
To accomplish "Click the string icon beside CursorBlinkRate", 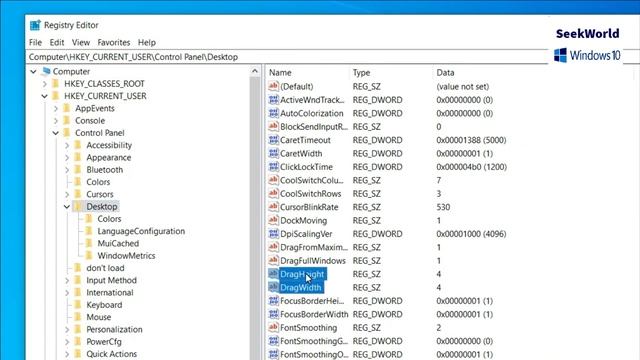I will [x=273, y=207].
